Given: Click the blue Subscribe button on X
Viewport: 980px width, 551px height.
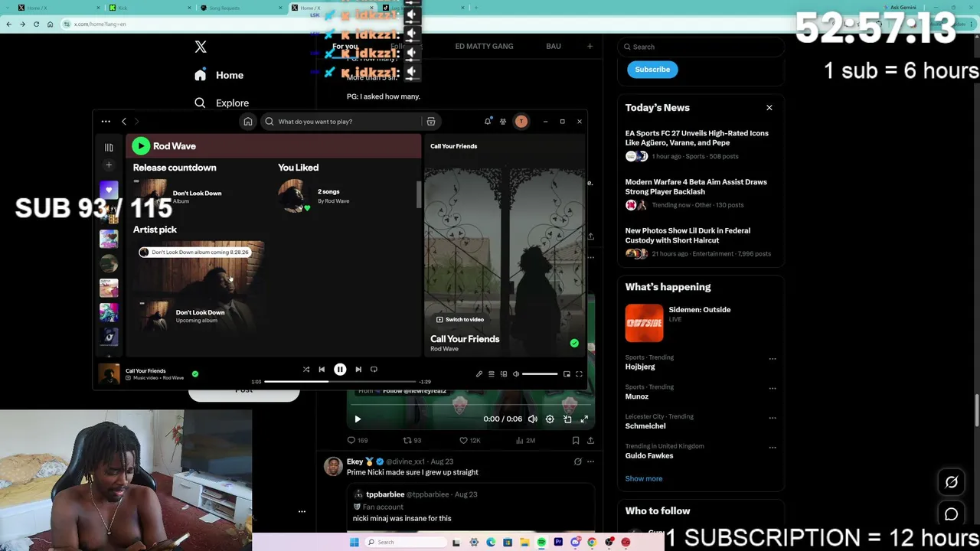Looking at the screenshot, I should (652, 70).
